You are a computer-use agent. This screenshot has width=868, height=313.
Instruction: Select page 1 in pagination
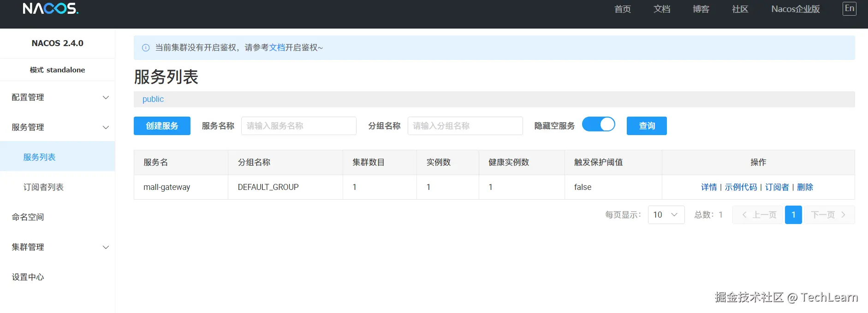click(x=793, y=215)
